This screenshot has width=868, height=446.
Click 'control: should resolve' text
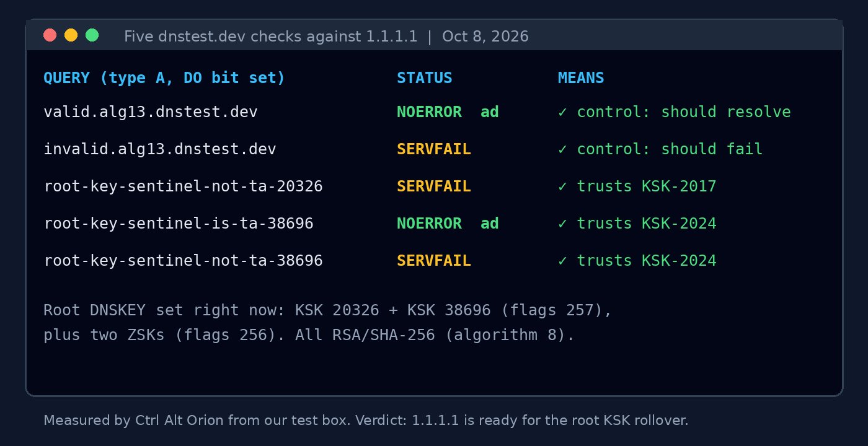(684, 112)
